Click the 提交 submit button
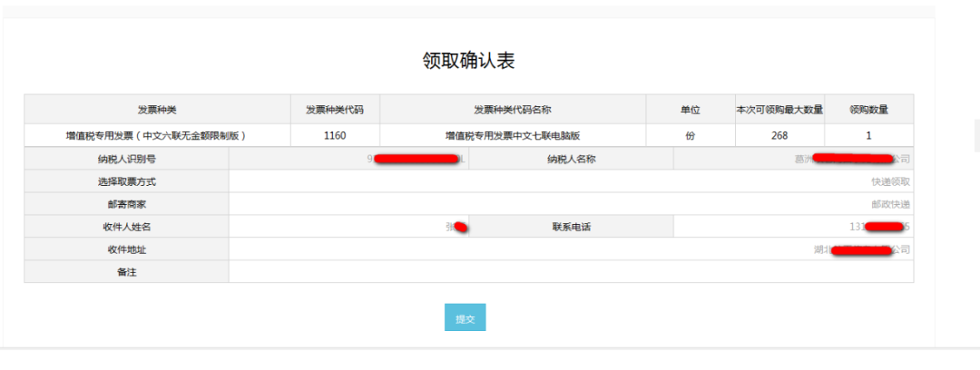The image size is (980, 370). (465, 318)
